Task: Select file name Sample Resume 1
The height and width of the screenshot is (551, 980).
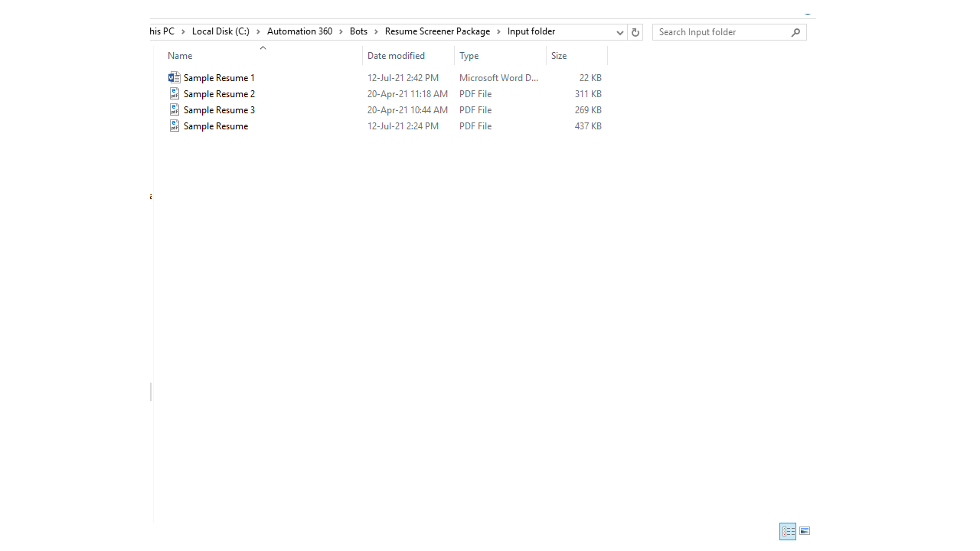Action: 219,78
